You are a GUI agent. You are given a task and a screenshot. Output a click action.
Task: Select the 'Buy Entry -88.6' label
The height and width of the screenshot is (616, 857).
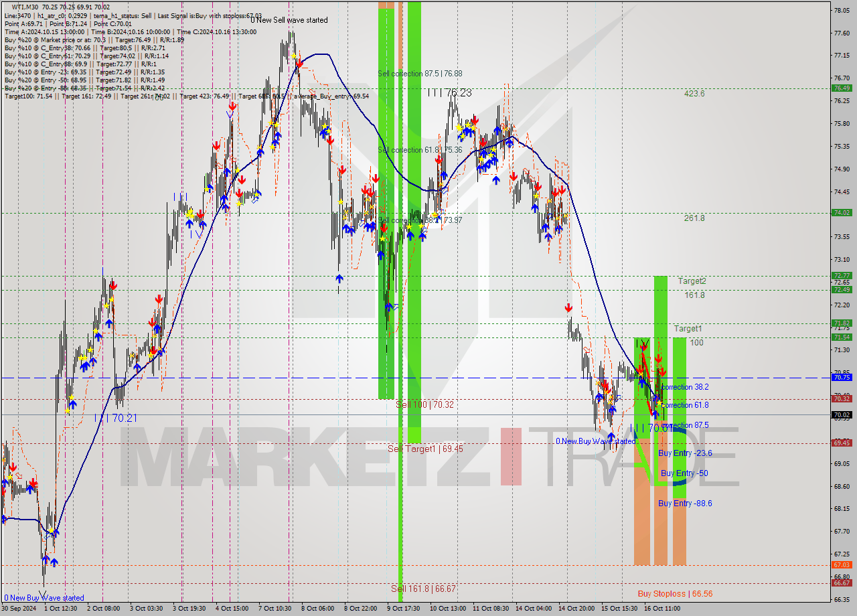click(685, 504)
